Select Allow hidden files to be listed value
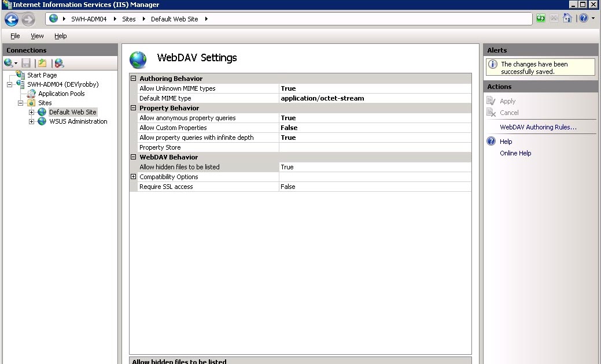601x364 pixels. pyautogui.click(x=375, y=167)
